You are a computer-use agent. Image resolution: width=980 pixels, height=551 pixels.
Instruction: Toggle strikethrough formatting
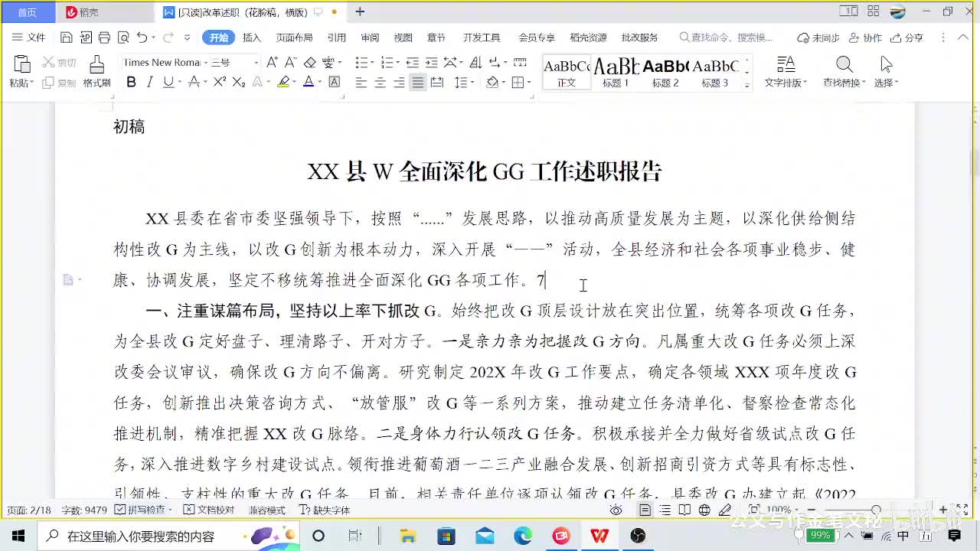pos(194,82)
